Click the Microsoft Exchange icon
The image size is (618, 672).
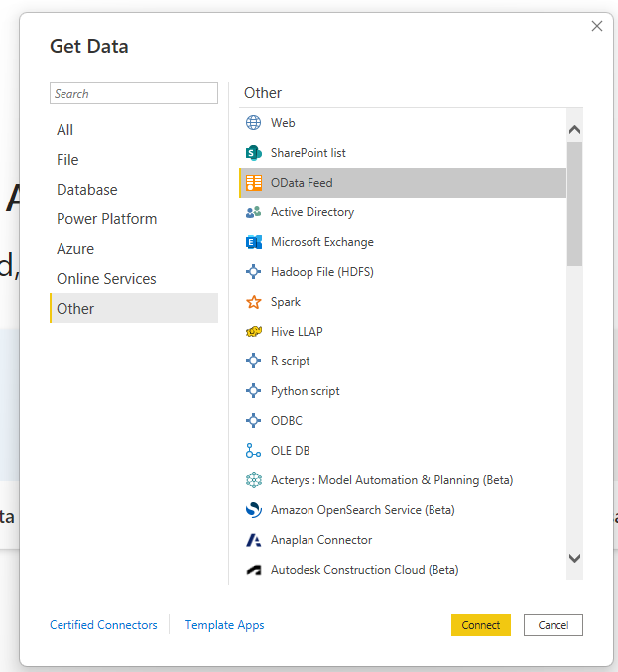254,242
